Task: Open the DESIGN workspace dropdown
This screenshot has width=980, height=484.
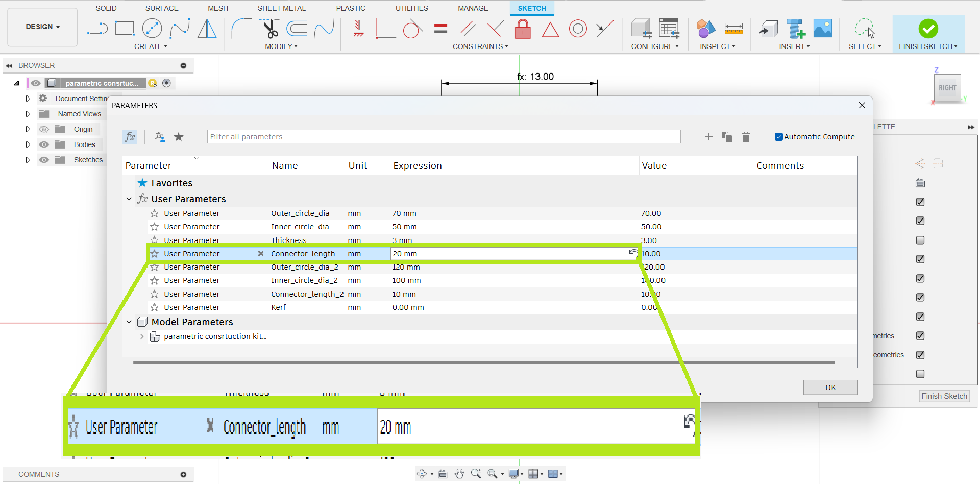Action: (43, 27)
